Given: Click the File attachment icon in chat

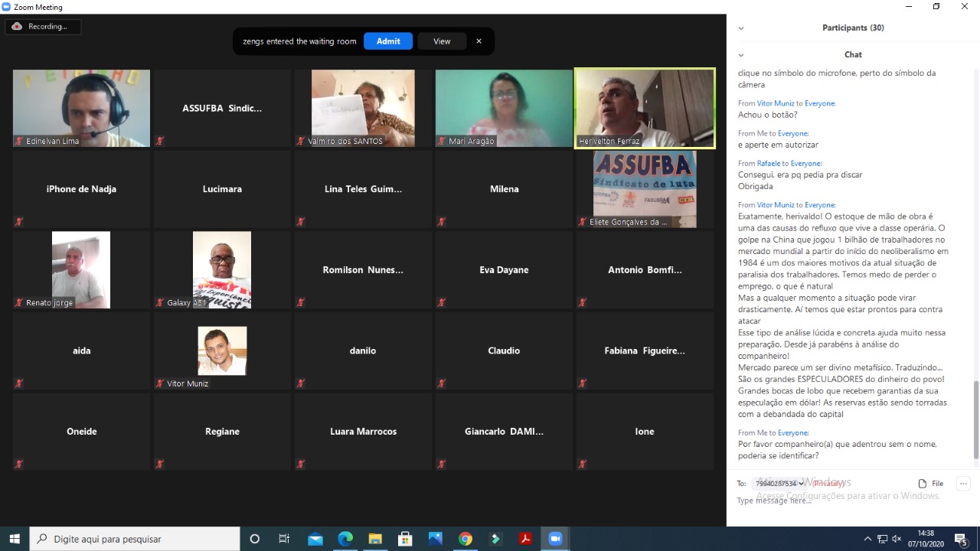Looking at the screenshot, I should (x=930, y=484).
